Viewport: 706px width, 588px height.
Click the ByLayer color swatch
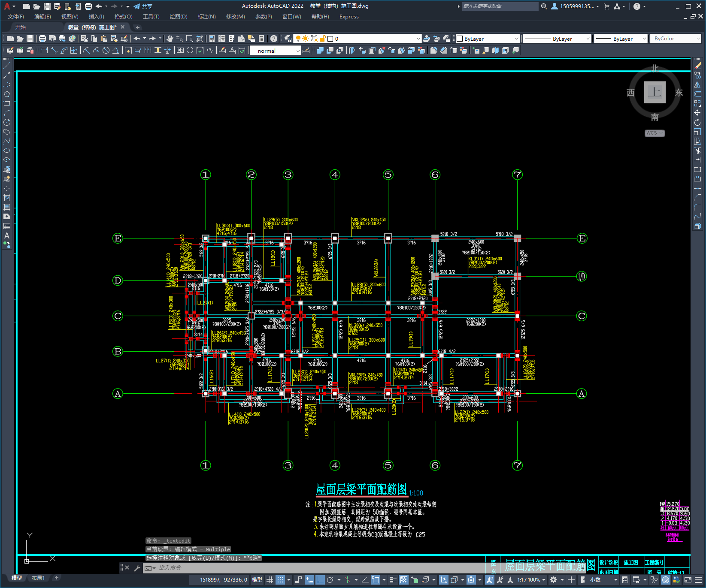[460, 39]
